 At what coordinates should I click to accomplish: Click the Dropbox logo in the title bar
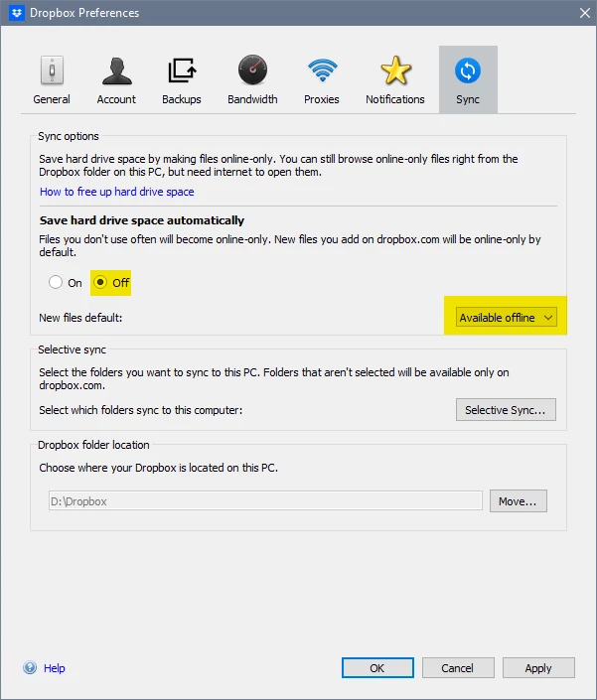(x=17, y=13)
